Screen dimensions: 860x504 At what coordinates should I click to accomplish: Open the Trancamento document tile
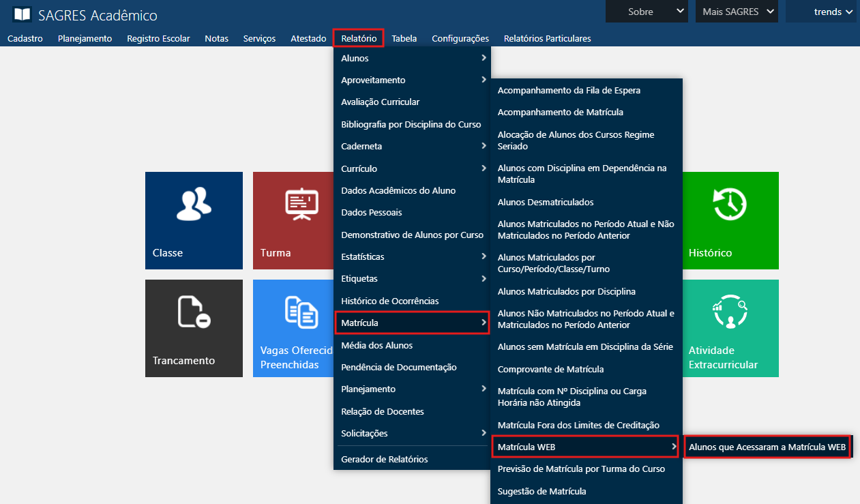(194, 327)
